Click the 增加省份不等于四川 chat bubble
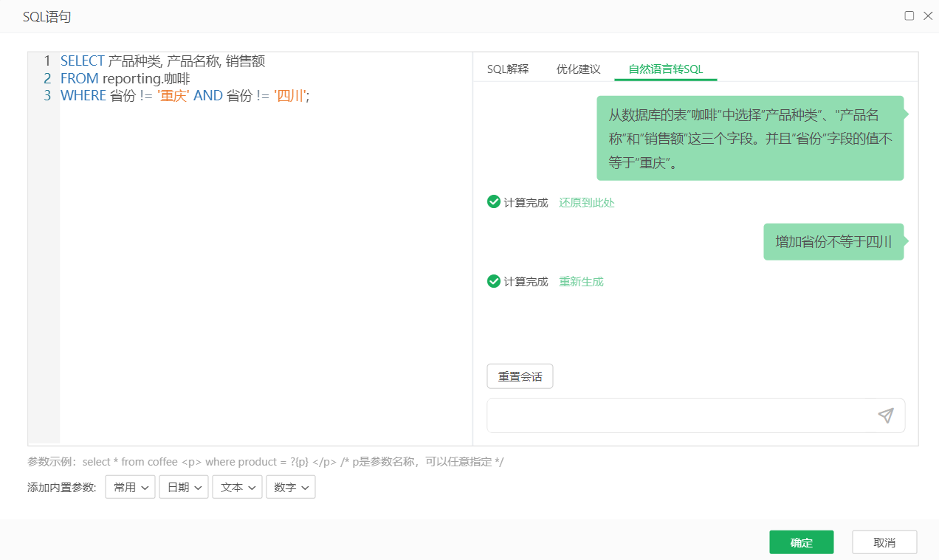Image resolution: width=939 pixels, height=560 pixels. (x=833, y=242)
